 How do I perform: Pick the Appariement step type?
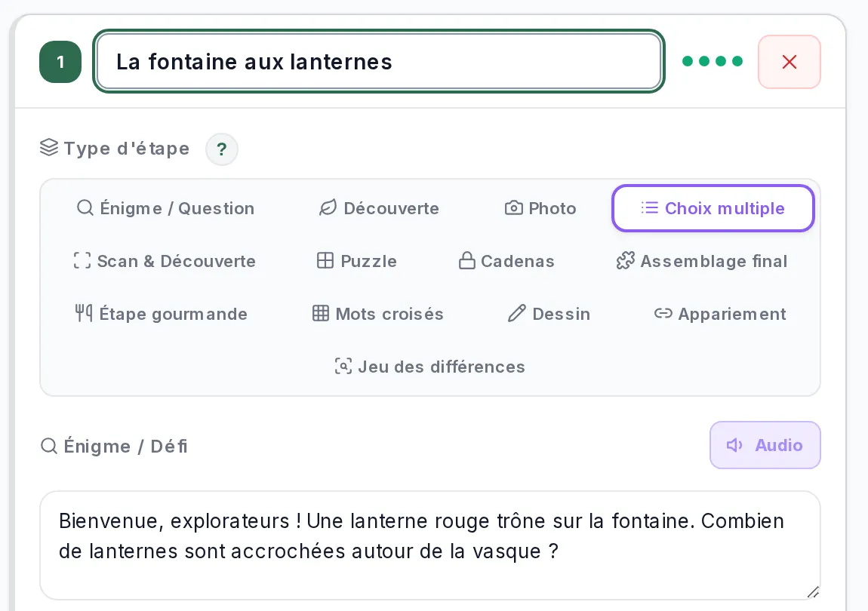pyautogui.click(x=719, y=314)
